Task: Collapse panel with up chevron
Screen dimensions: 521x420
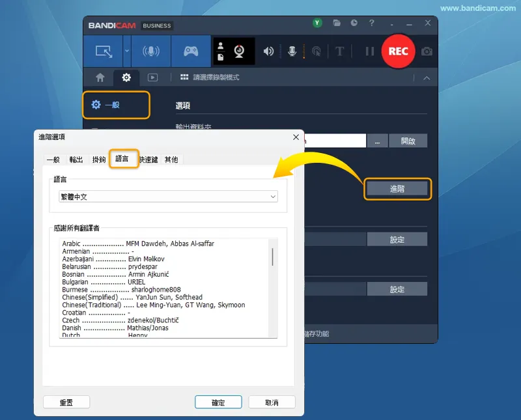Action: coord(427,78)
